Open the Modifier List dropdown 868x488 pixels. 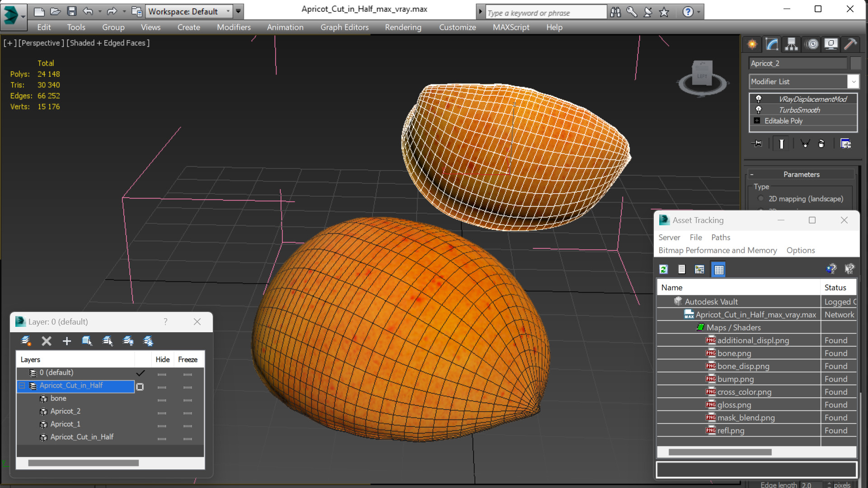853,82
